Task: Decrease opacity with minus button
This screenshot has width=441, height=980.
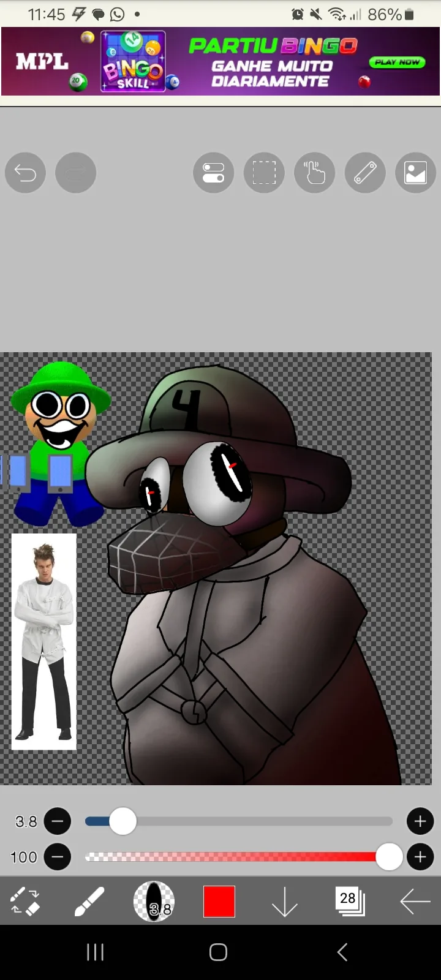Action: coord(58,857)
